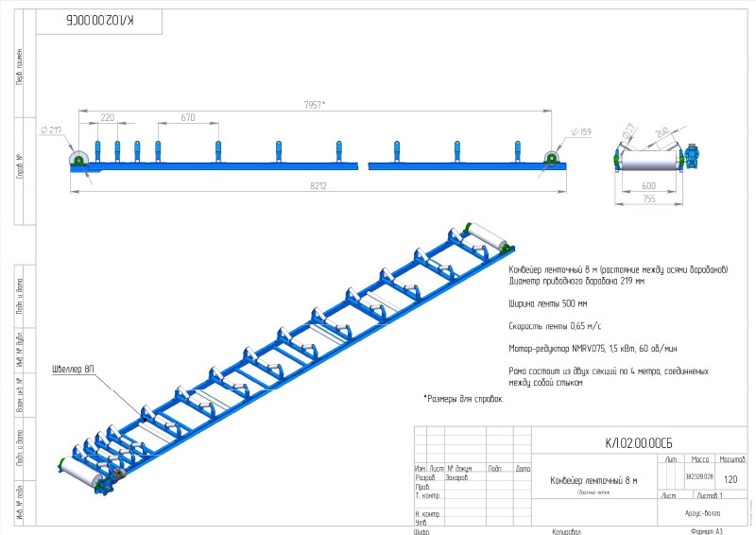Select the 670 roller pitch dimension
The height and width of the screenshot is (535, 756).
[x=188, y=117]
